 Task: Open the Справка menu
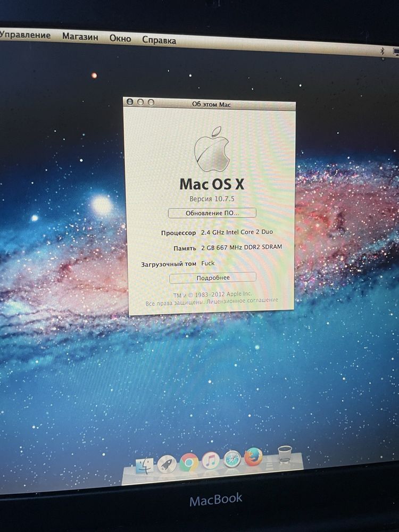[x=159, y=40]
